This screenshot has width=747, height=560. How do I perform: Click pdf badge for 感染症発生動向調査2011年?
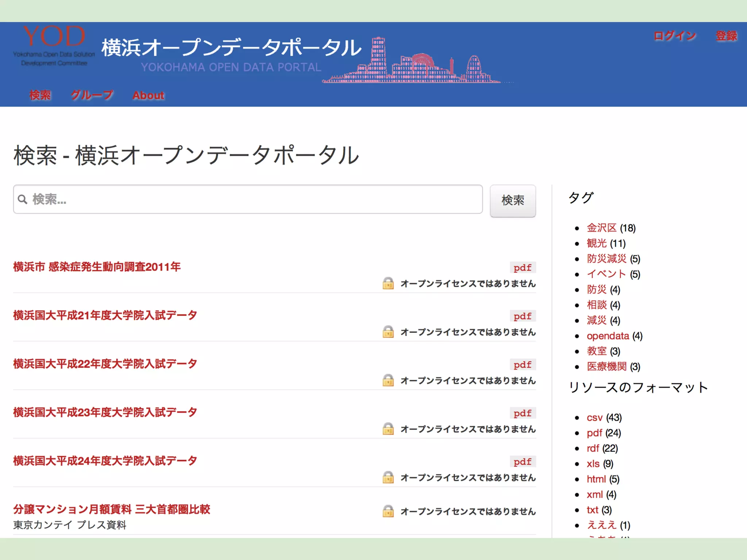click(x=523, y=268)
